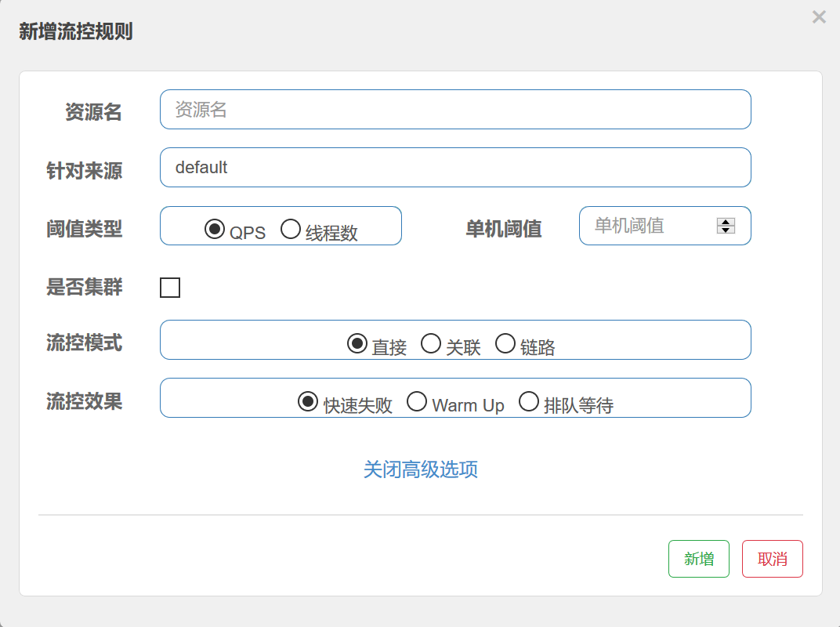Select the 链路 flow control mode
The image size is (840, 627).
coord(505,342)
